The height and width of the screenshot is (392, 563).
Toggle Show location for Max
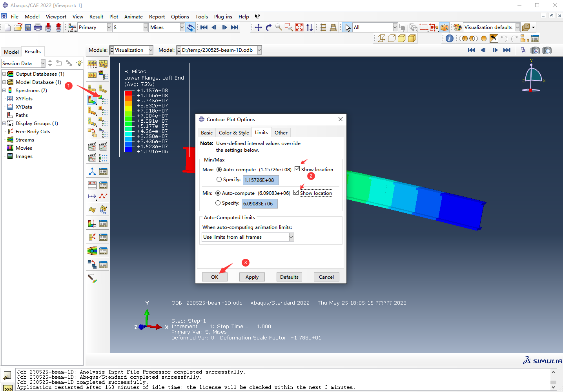(297, 169)
